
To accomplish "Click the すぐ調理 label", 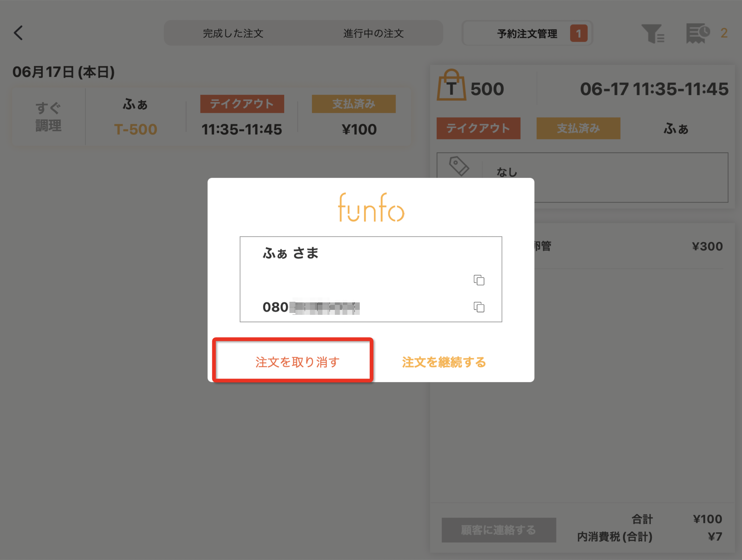I will [48, 117].
